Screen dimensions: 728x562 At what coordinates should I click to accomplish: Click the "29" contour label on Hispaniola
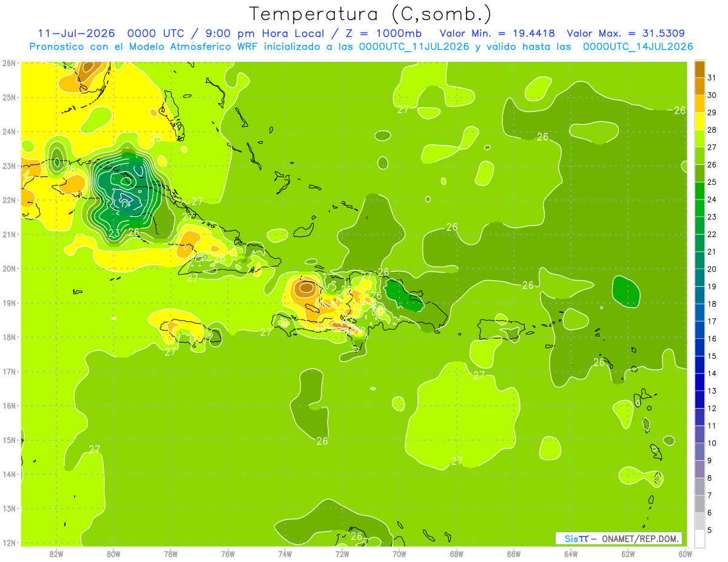320,327
